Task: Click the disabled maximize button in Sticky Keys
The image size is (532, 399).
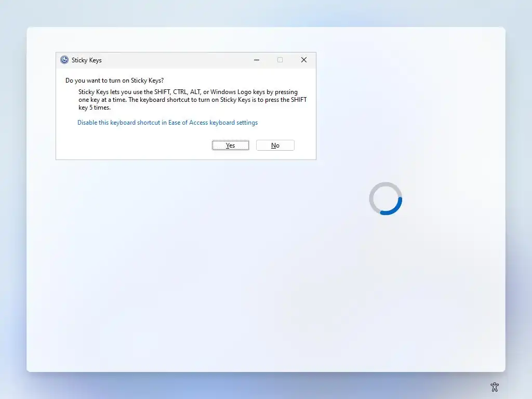Action: (280, 60)
